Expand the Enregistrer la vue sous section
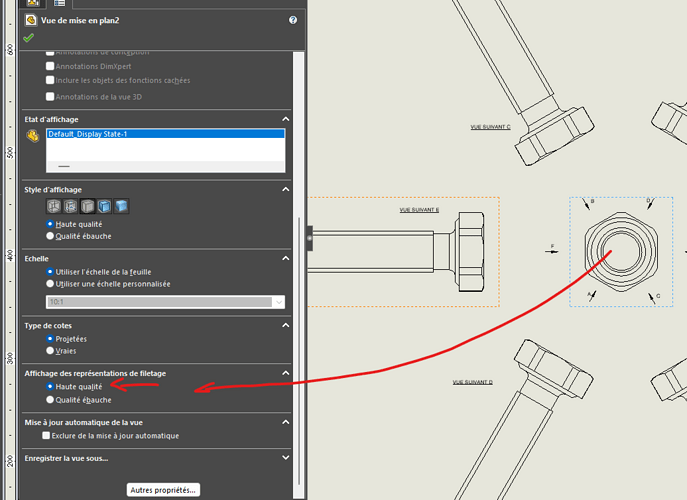The height and width of the screenshot is (500, 687). click(x=287, y=458)
